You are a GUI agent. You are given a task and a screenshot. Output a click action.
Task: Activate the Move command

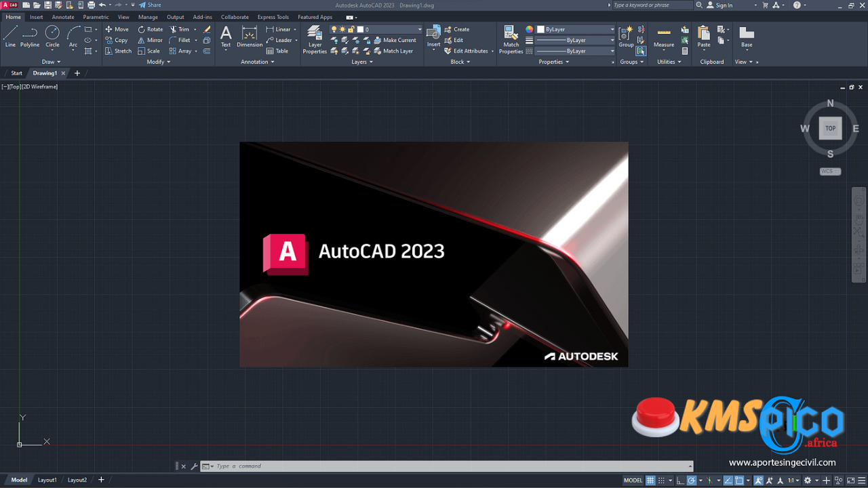(117, 29)
